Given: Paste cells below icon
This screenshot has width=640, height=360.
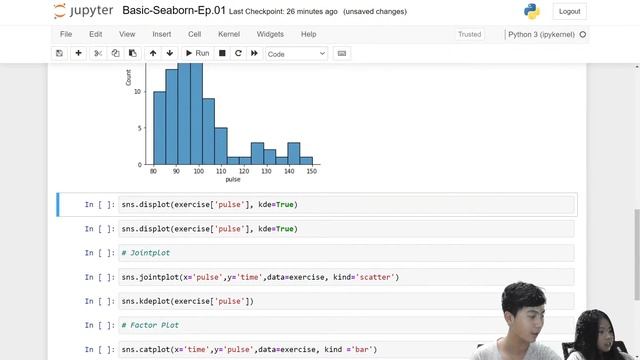Looking at the screenshot, I should tap(133, 53).
